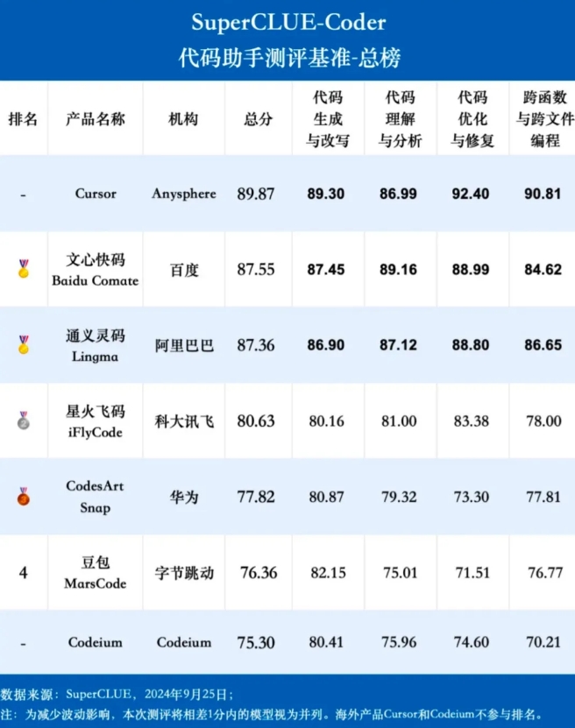Click the 代码生成与改写 column header
This screenshot has width=575, height=728.
tap(328, 119)
